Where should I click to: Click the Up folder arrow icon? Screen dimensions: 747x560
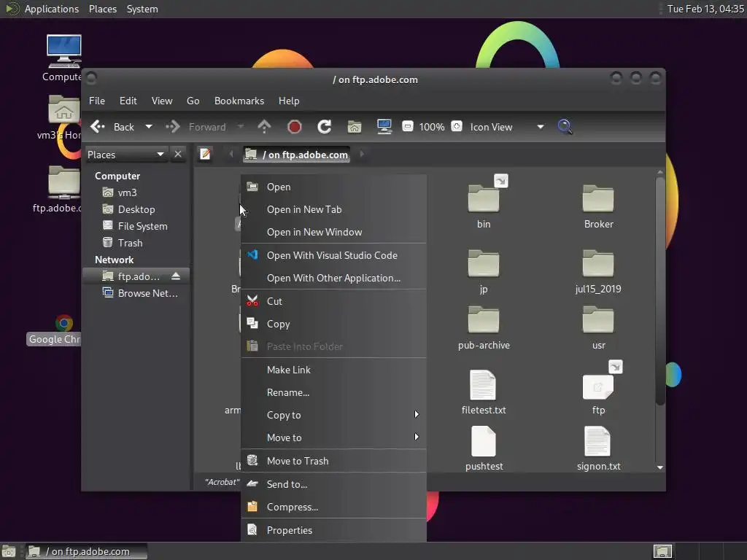pyautogui.click(x=264, y=127)
